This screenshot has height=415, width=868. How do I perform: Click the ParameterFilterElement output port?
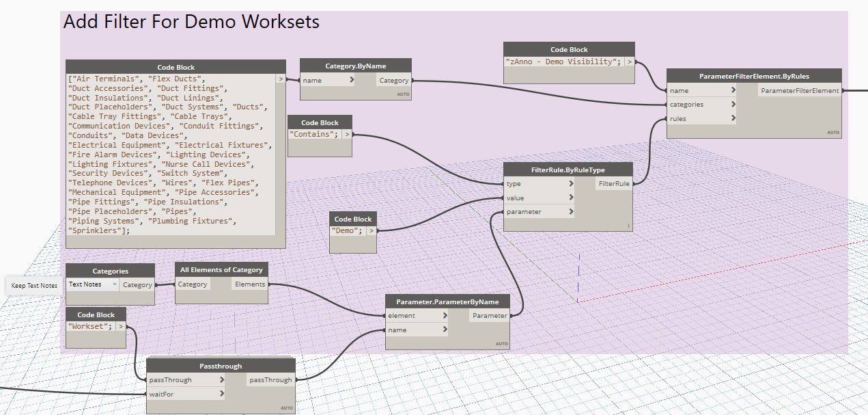(800, 90)
